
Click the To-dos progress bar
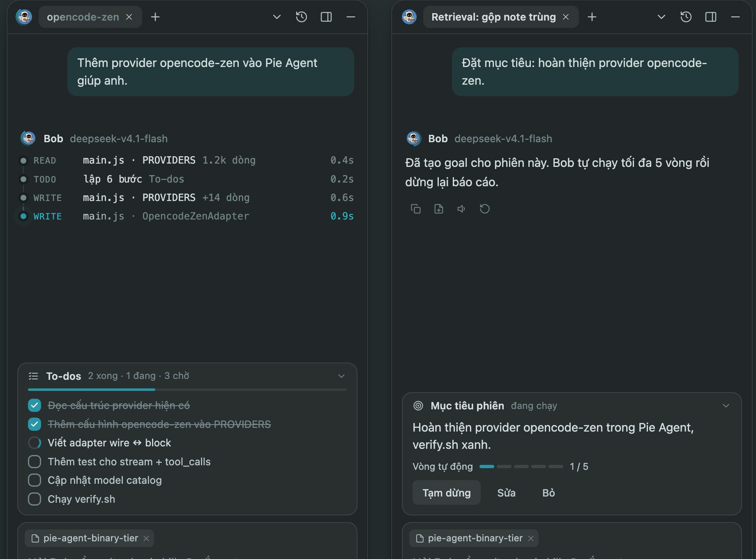(x=187, y=389)
